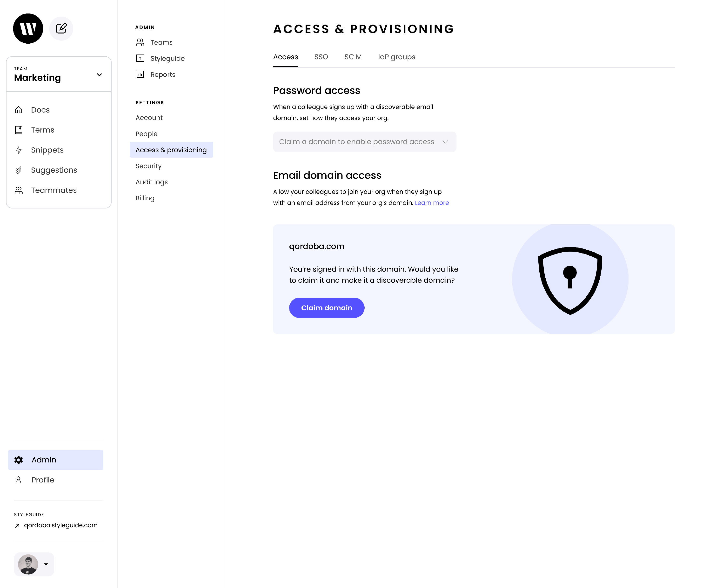Click the Writer W logo

point(28,28)
